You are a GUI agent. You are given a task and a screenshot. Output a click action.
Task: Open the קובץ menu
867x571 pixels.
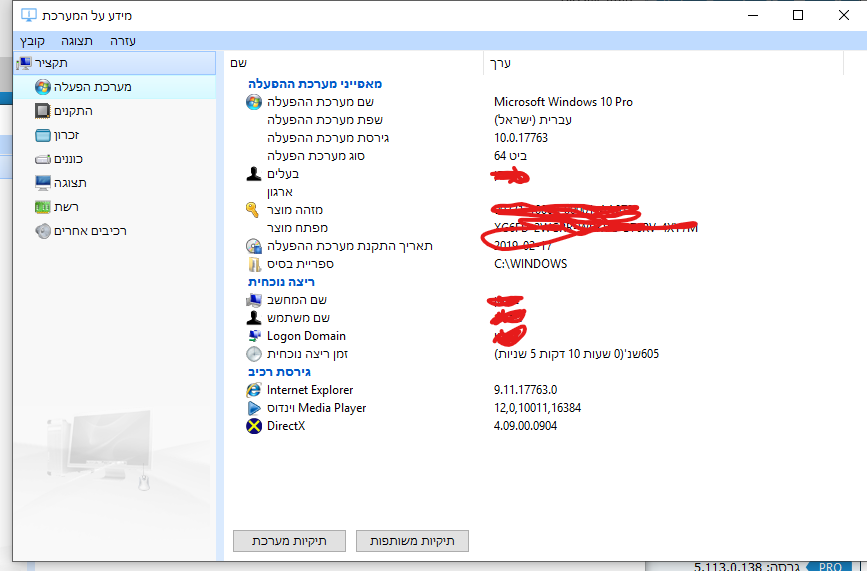click(32, 41)
